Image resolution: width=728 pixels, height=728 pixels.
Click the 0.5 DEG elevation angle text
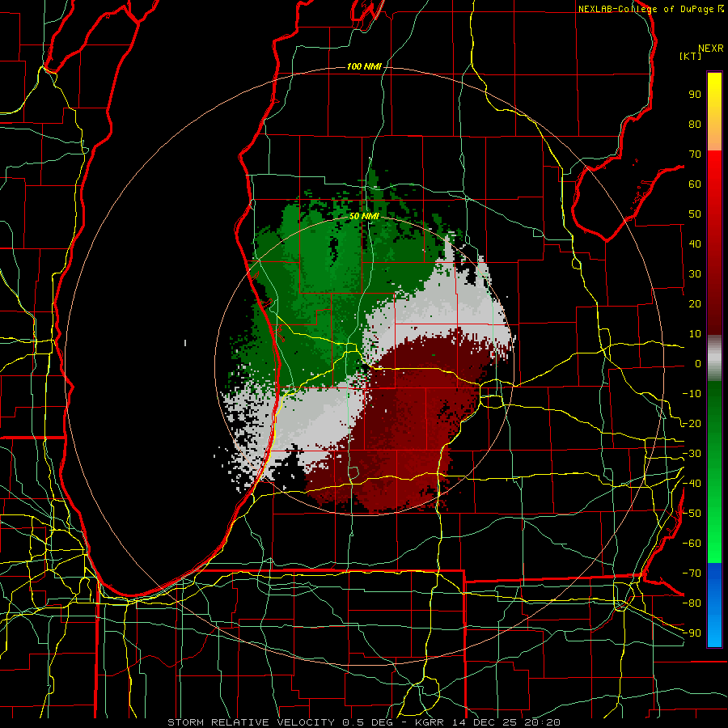pos(370,722)
